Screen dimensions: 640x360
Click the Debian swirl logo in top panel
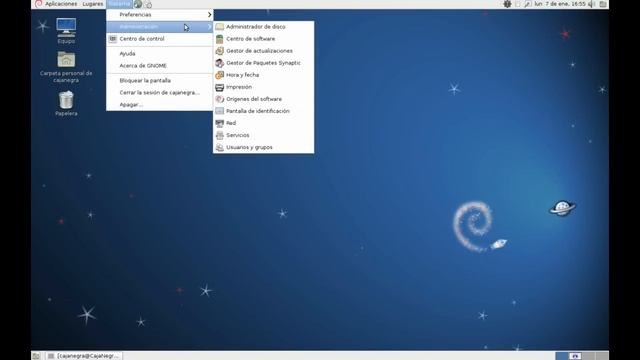[38, 4]
